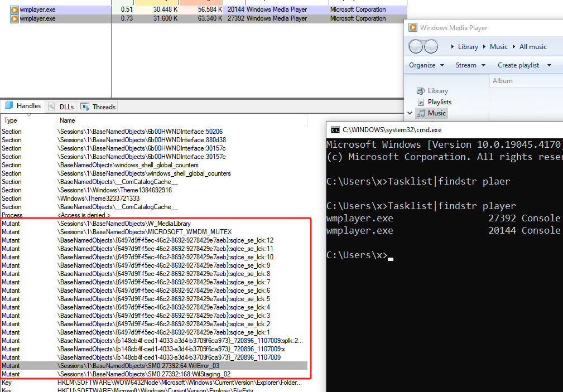Select HKLM WOW6432Node Explorer key row
This screenshot has height=392, width=563.
point(155,383)
